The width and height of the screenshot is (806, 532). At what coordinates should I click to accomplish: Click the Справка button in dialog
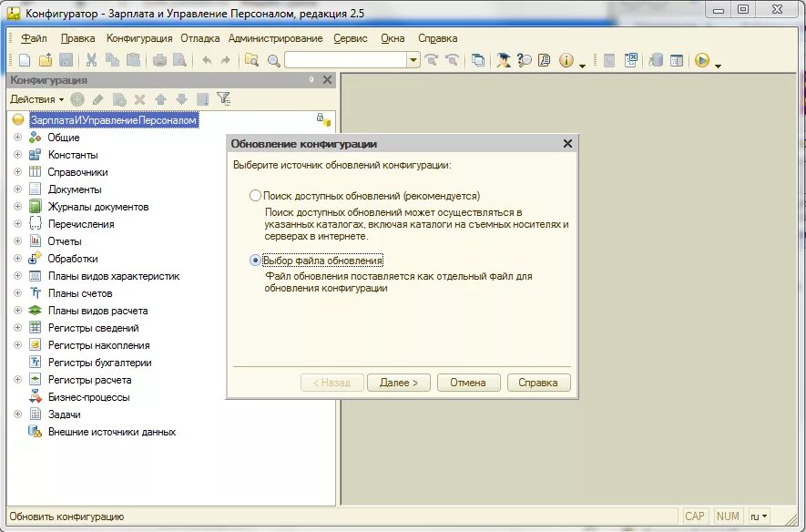(539, 383)
